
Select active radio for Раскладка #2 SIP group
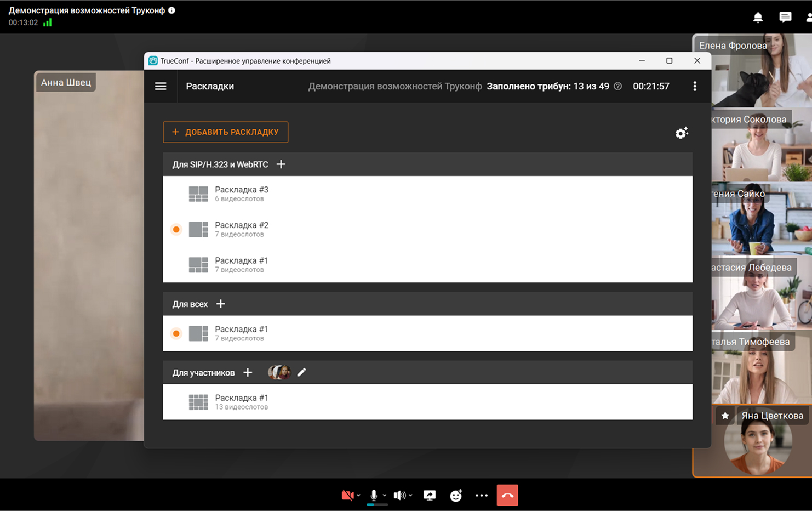176,229
